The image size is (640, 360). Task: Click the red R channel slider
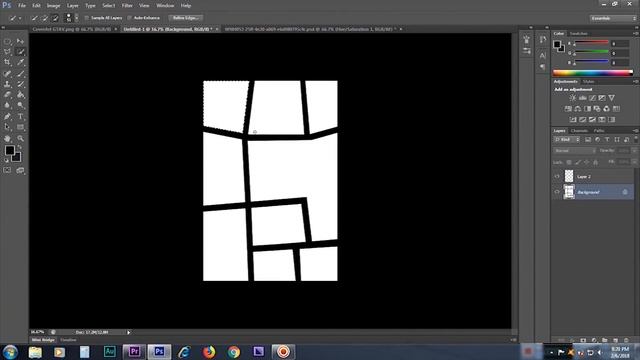click(591, 43)
